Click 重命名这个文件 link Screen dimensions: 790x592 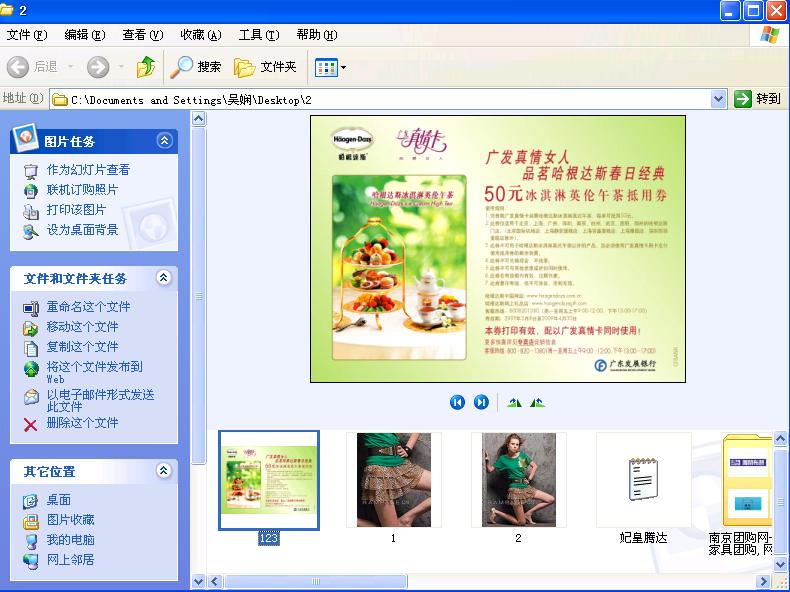[88, 307]
